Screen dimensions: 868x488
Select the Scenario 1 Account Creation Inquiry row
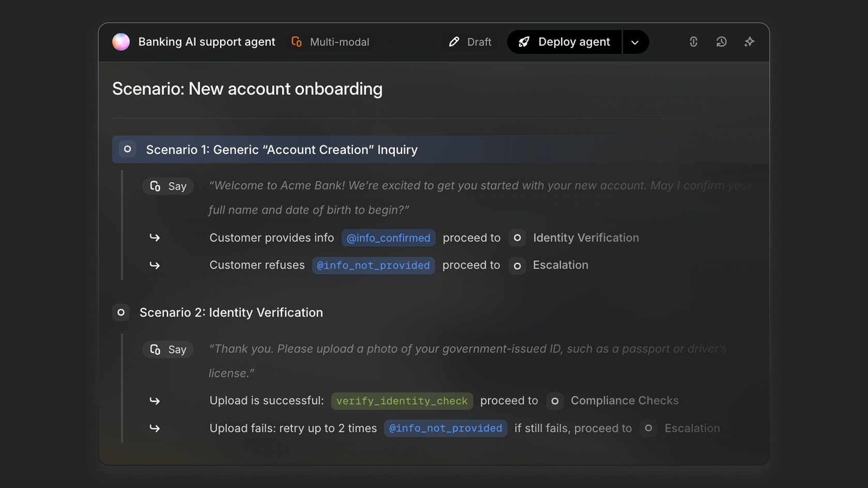coord(283,149)
